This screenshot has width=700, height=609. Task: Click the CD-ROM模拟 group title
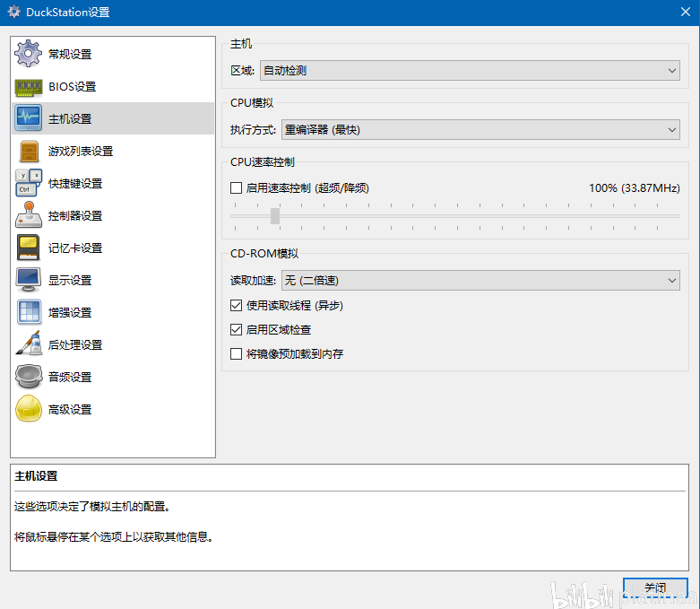click(264, 254)
